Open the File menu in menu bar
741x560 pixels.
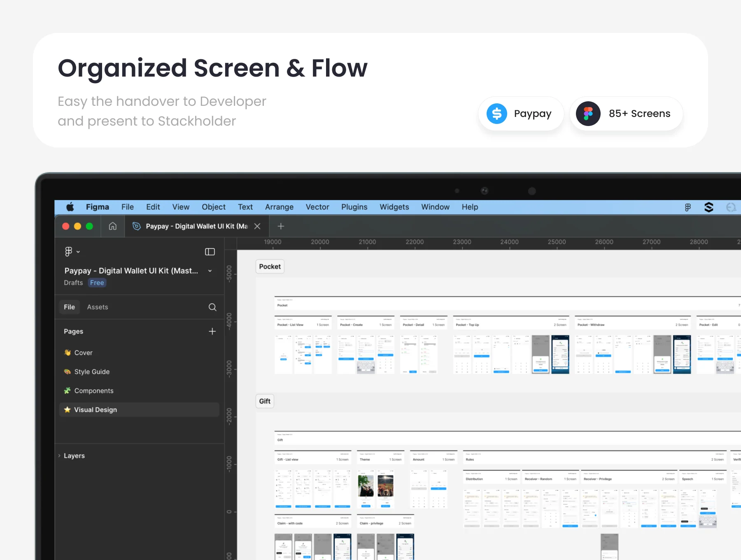click(128, 207)
